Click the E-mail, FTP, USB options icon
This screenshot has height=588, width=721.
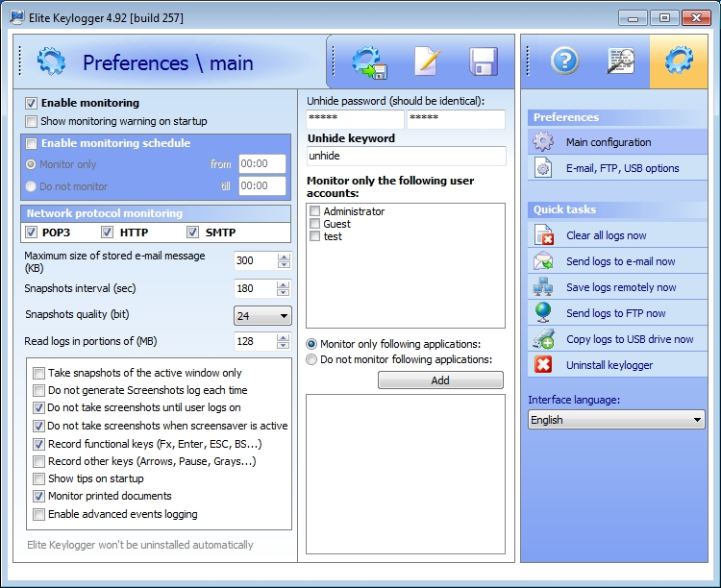543,168
